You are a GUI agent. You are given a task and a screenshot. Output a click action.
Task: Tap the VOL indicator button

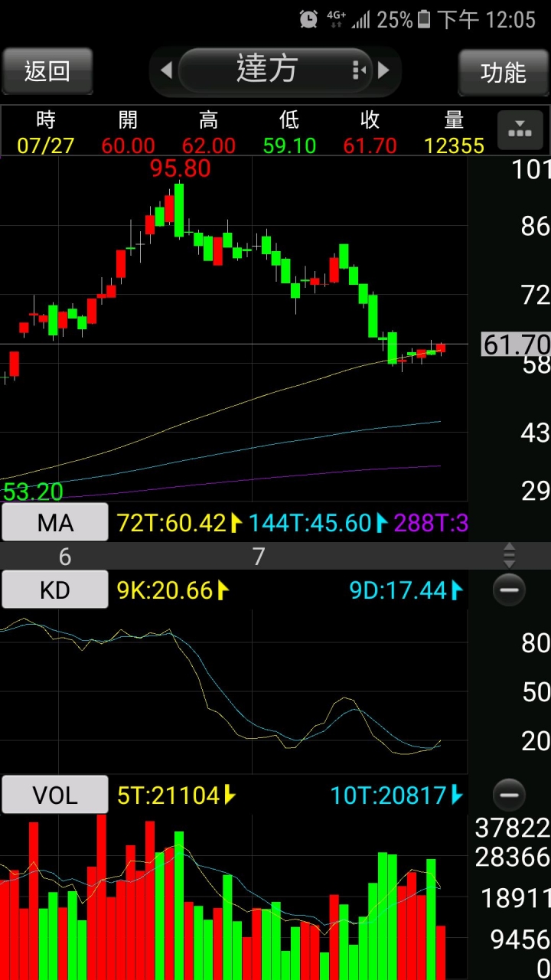tap(55, 795)
